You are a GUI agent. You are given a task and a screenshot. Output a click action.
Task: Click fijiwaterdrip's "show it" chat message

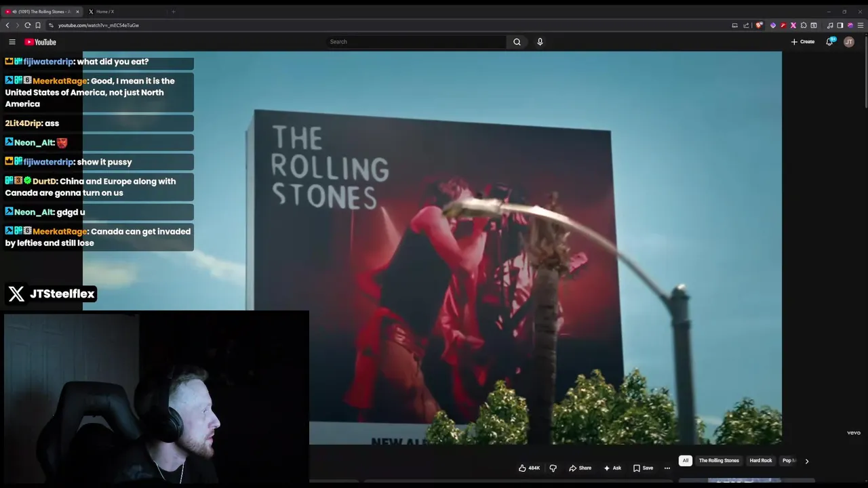click(x=98, y=162)
